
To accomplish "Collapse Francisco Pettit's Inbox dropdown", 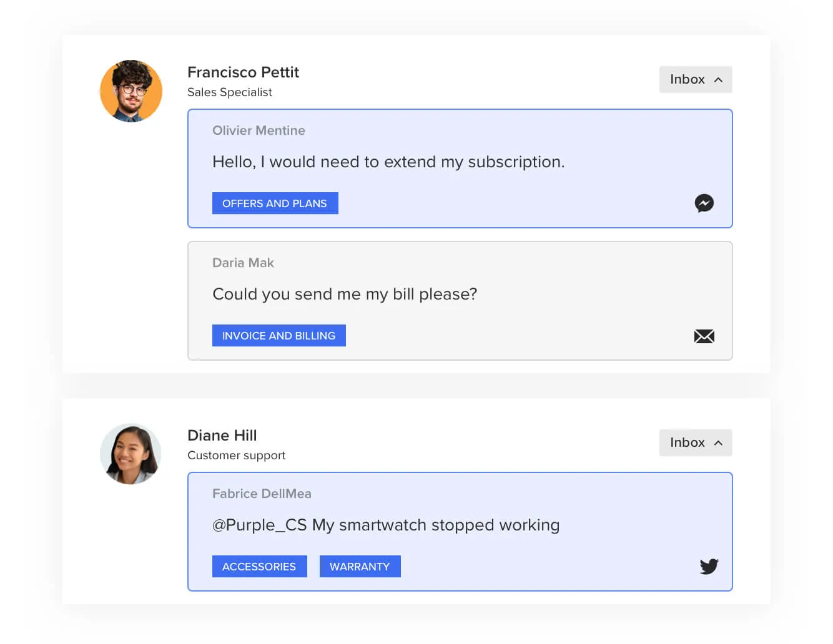I will point(695,80).
